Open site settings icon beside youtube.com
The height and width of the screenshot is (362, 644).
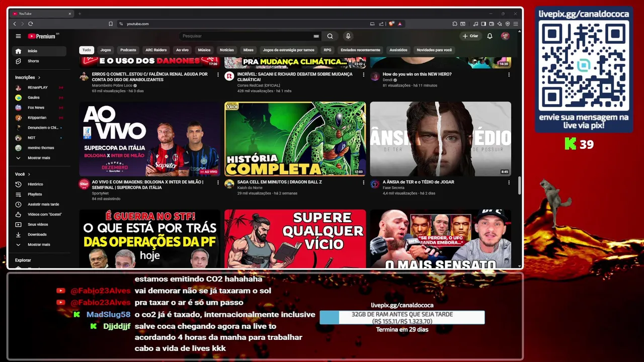(x=121, y=24)
